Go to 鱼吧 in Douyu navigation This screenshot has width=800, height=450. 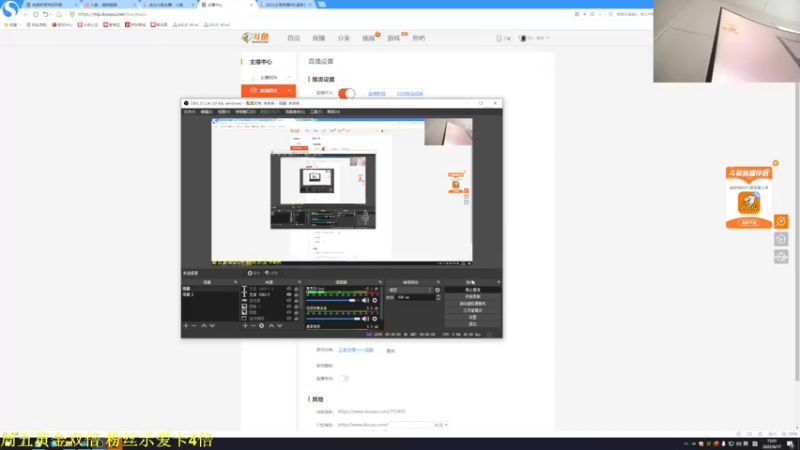tap(418, 38)
